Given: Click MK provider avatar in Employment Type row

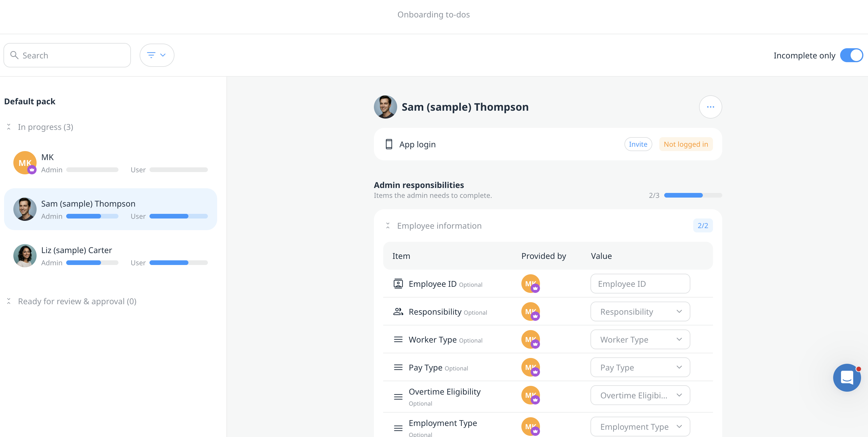Looking at the screenshot, I should [530, 427].
